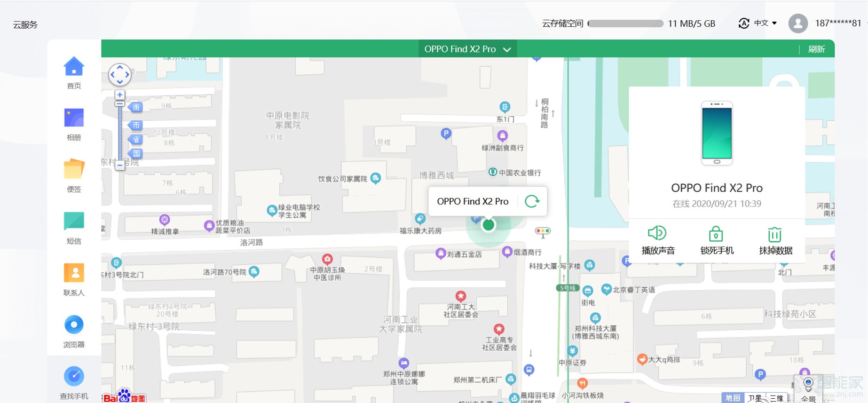Viewport: 868px width, 403px height.
Task: Click the Baidu map logo
Action: (125, 396)
